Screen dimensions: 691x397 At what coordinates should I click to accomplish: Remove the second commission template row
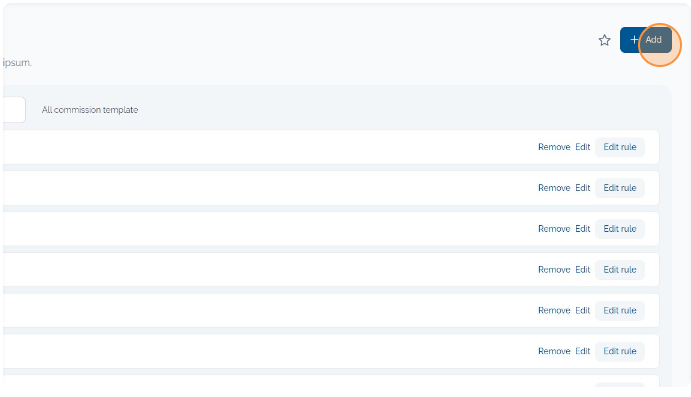click(554, 188)
